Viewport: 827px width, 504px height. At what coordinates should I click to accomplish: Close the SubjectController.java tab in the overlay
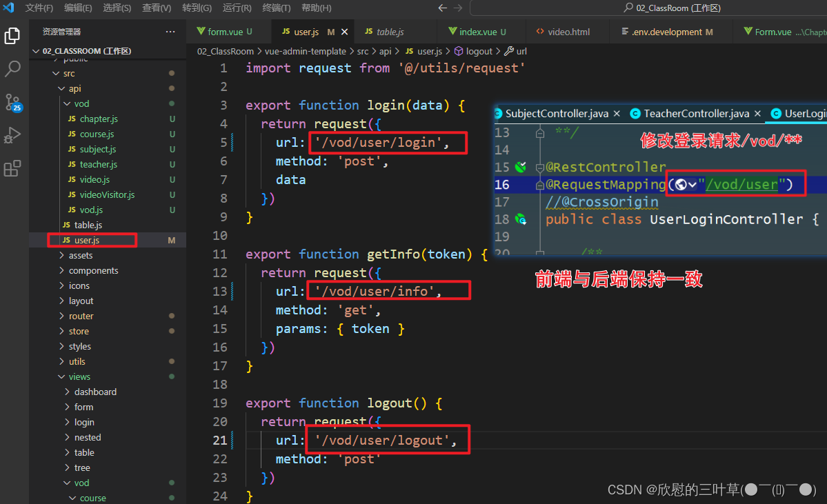click(617, 113)
